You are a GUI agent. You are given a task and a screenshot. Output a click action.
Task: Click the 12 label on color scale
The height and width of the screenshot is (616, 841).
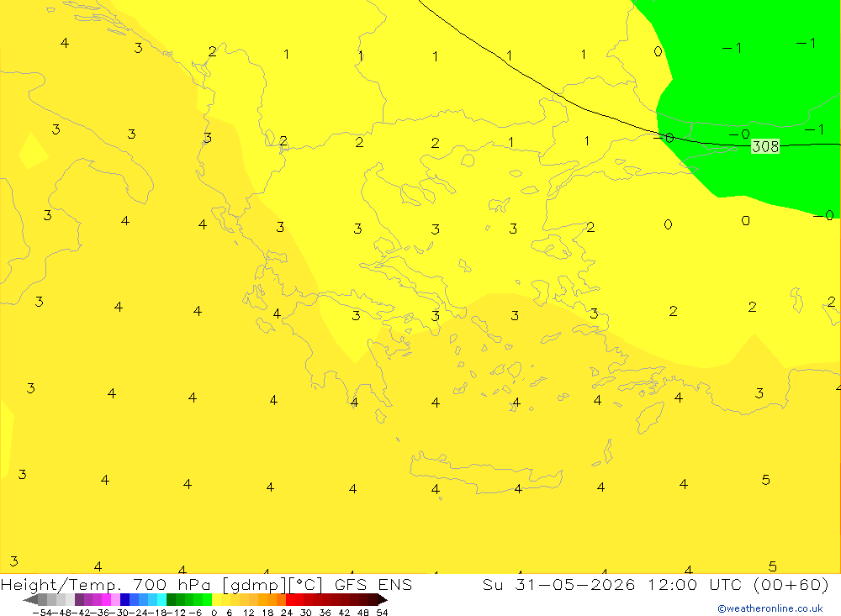[x=249, y=613]
